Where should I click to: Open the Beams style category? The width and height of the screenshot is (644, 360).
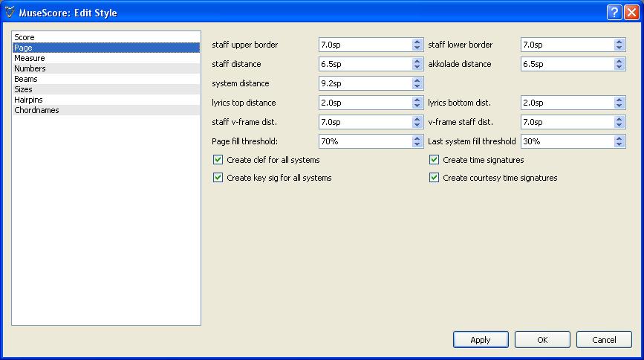tap(106, 79)
